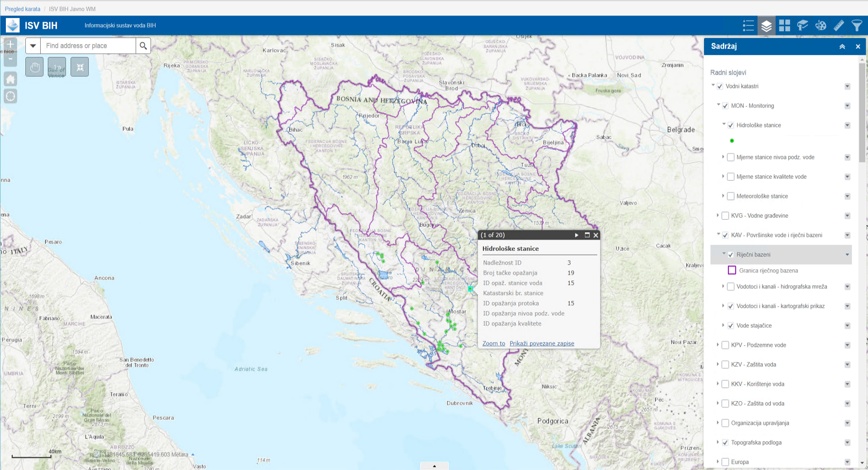Expand the KVG - Vodne građevine group
The image size is (868, 470).
(717, 216)
